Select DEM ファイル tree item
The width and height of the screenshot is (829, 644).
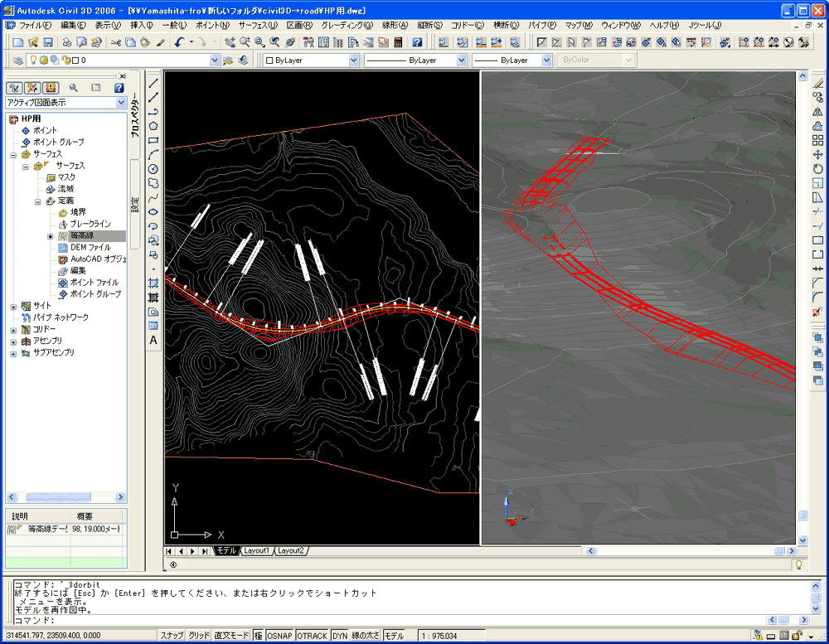coord(90,247)
